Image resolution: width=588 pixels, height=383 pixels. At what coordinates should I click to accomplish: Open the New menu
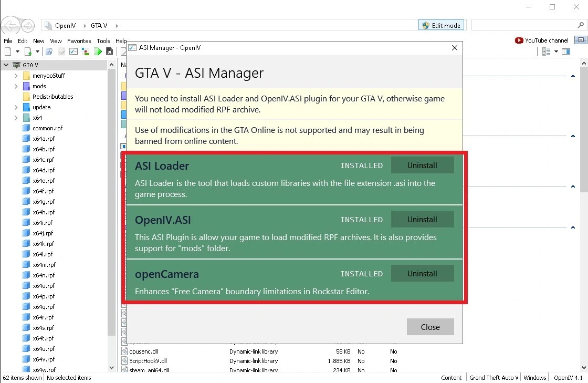click(x=39, y=41)
